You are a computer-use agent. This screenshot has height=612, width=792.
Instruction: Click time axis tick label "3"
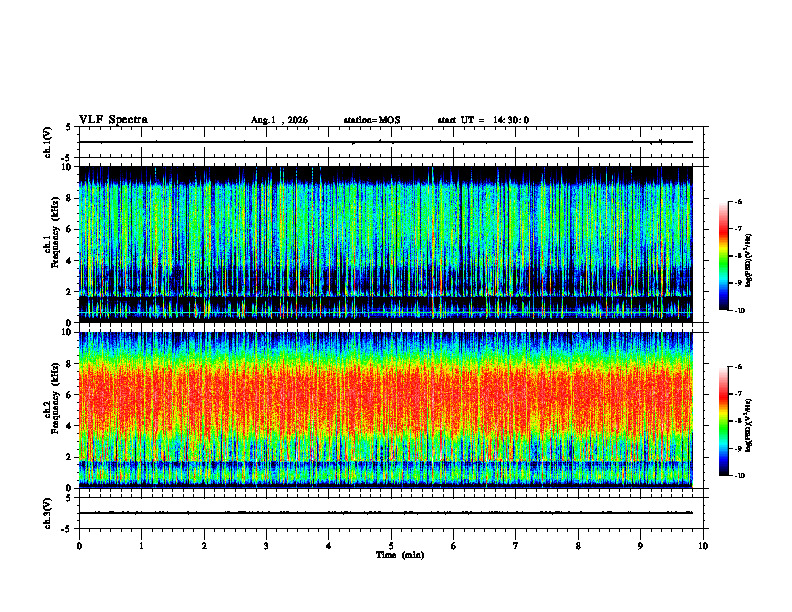tap(266, 546)
